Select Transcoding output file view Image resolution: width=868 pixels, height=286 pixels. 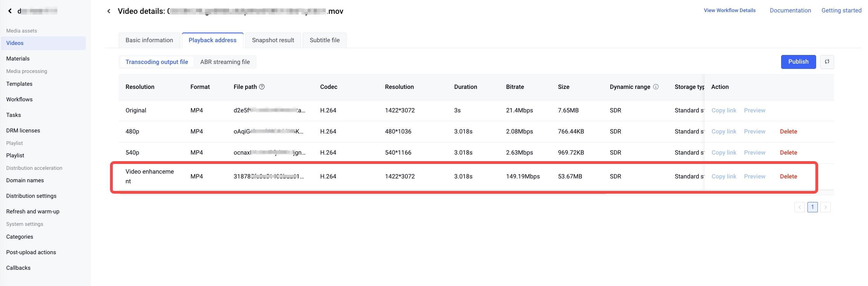[157, 62]
